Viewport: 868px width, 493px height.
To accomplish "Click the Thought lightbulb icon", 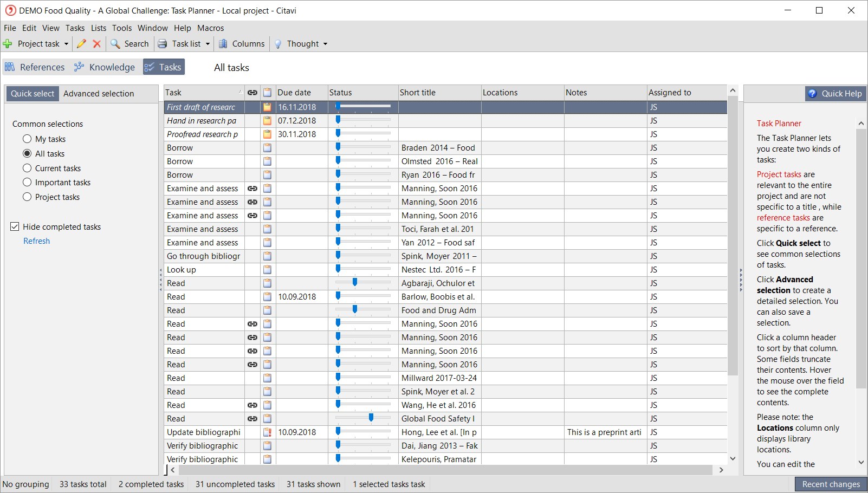I will pyautogui.click(x=278, y=44).
